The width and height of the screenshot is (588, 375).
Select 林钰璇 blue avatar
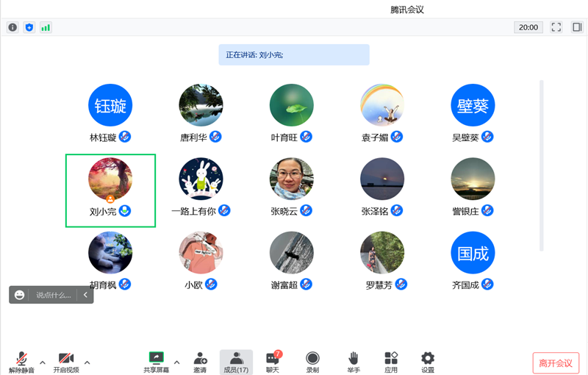[x=110, y=105]
